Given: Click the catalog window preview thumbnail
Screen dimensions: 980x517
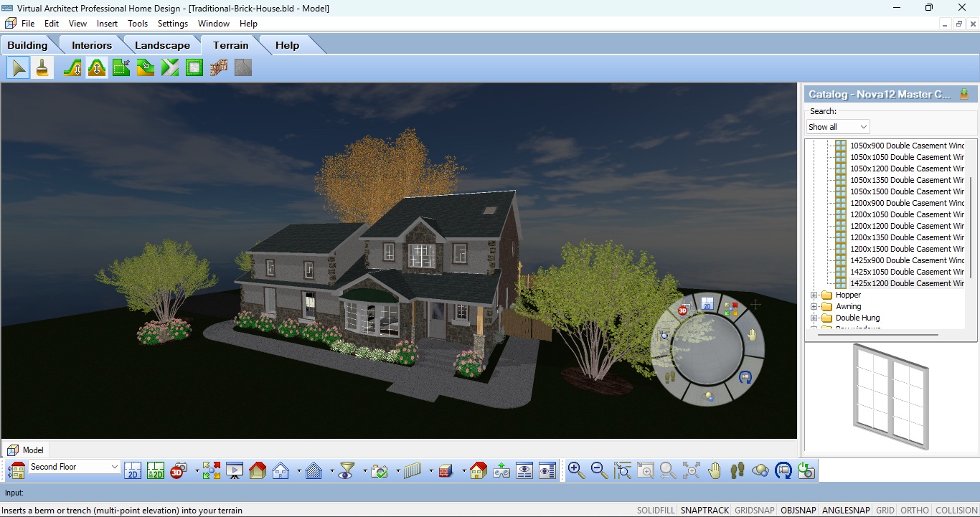Looking at the screenshot, I should (891, 395).
